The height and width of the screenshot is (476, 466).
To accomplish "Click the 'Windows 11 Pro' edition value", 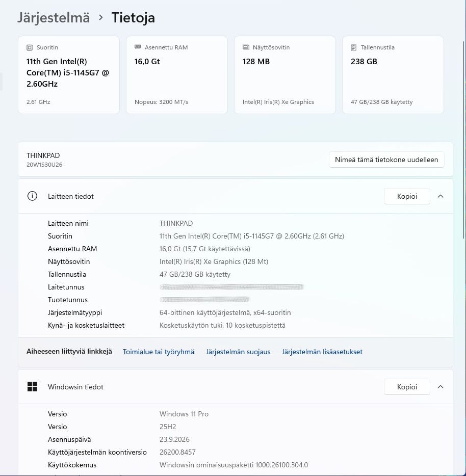I will (x=184, y=414).
